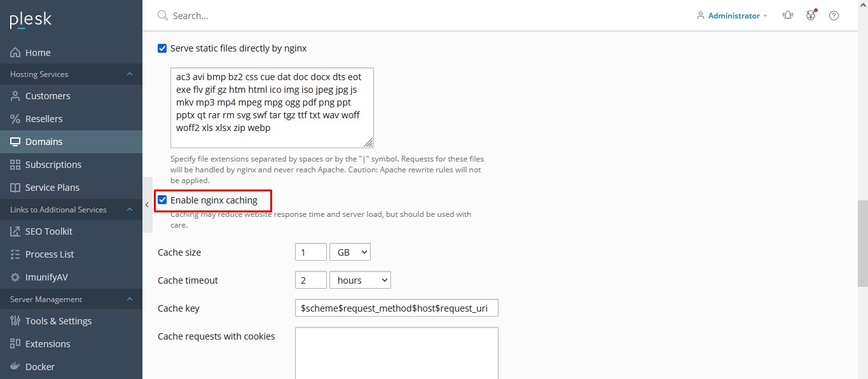Open the Process List
The height and width of the screenshot is (379, 868).
click(50, 254)
